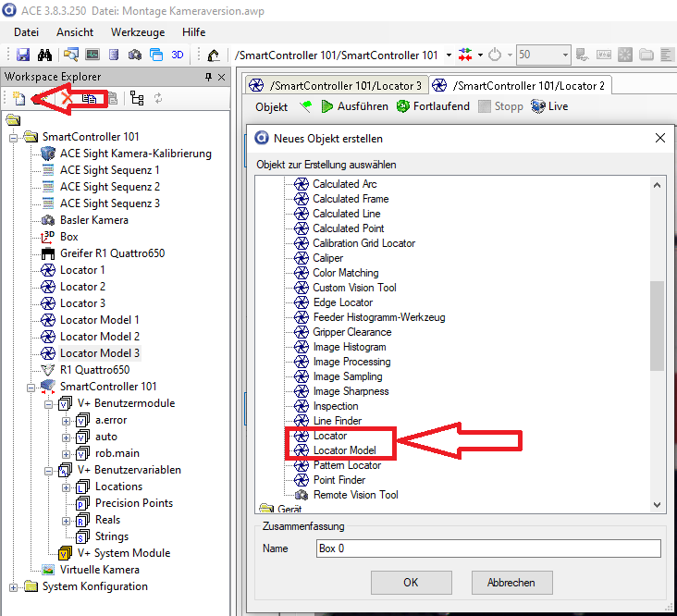Open the Werkzeuge menu
Image resolution: width=677 pixels, height=616 pixels.
click(x=137, y=31)
